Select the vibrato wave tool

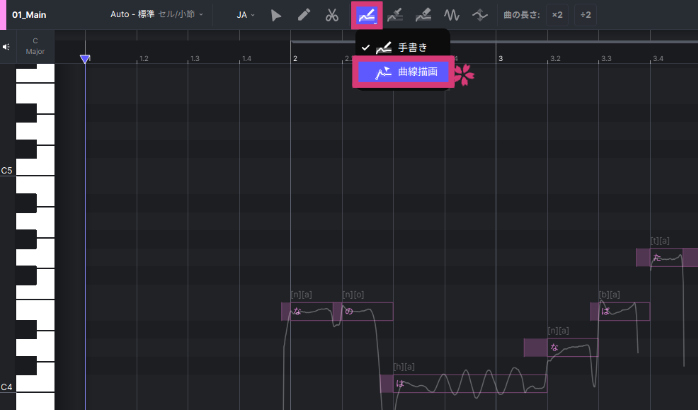[x=452, y=16]
